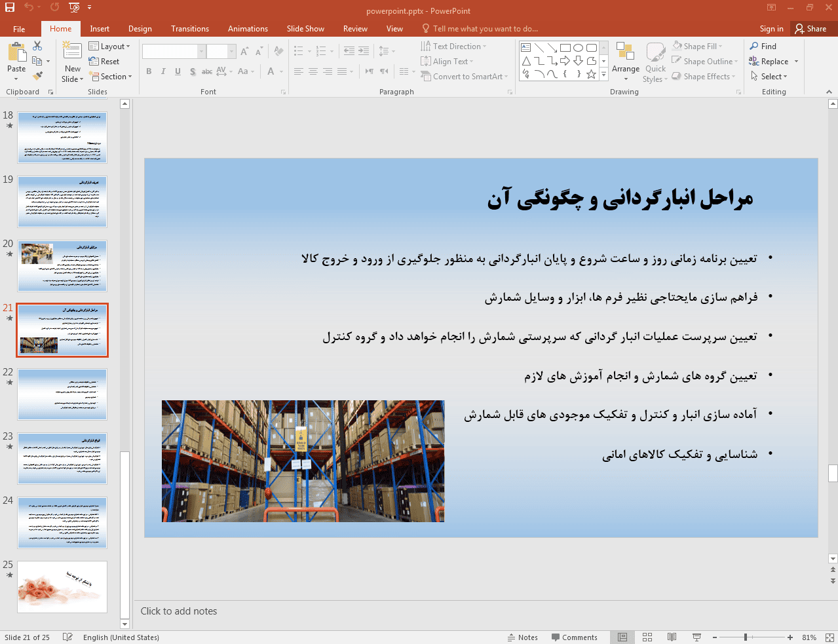838x644 pixels.
Task: Expand the Select dropdown in Editing
Action: 769,77
